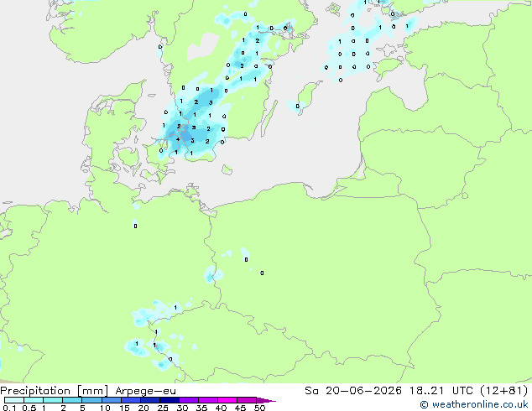Select the 30–35 mm purple legend swatch
The image size is (532, 411).
tap(189, 400)
